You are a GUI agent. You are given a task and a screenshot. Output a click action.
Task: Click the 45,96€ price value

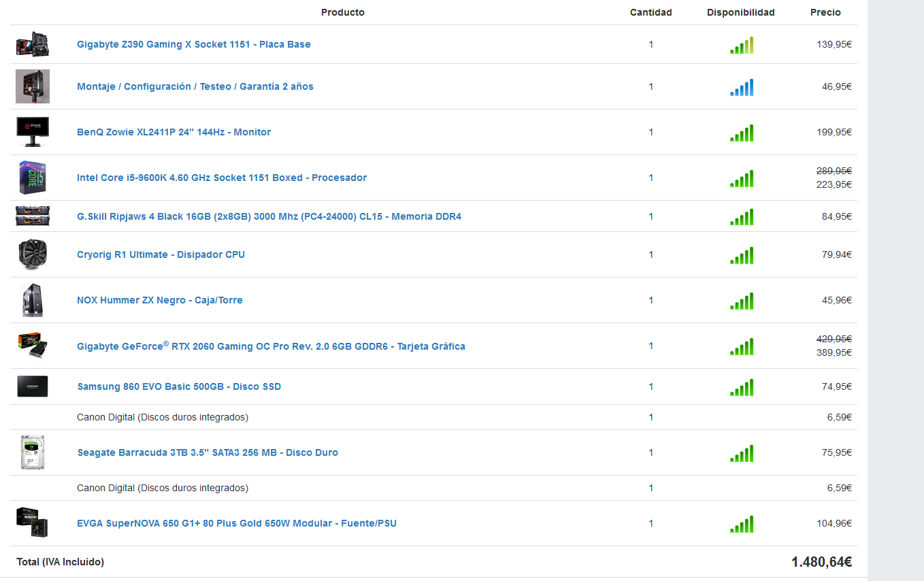pyautogui.click(x=837, y=300)
